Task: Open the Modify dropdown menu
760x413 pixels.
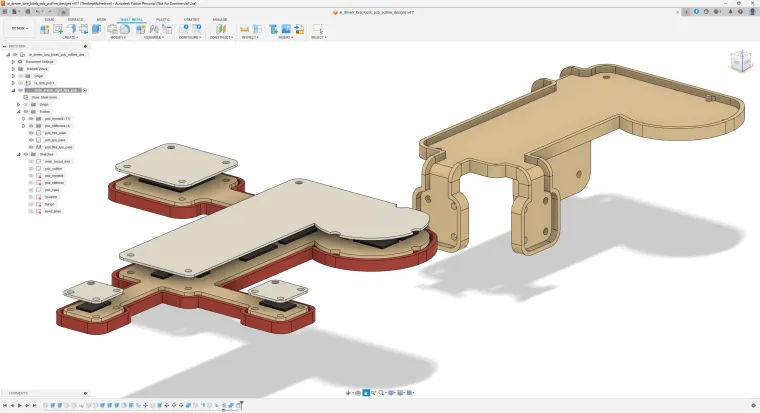Action: [117, 37]
